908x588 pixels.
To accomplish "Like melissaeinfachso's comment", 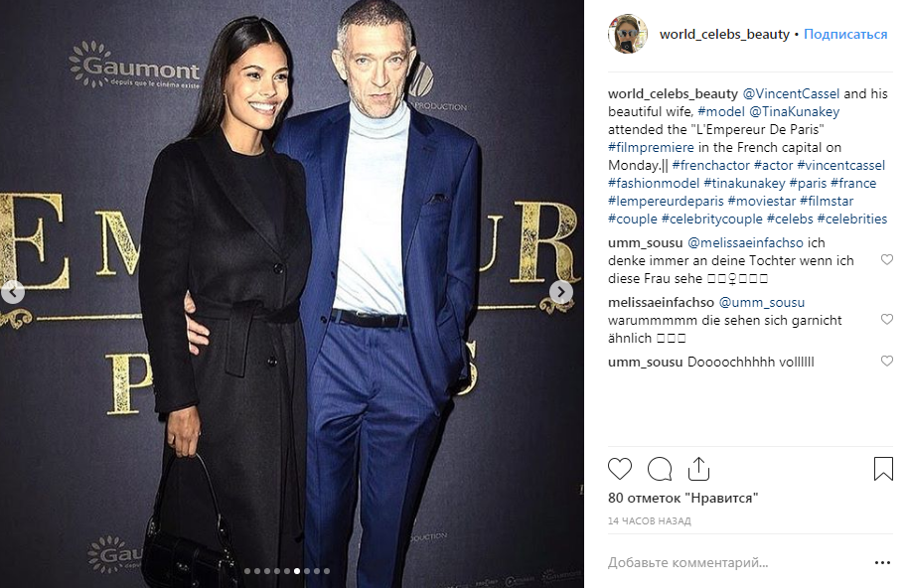I will pyautogui.click(x=886, y=320).
